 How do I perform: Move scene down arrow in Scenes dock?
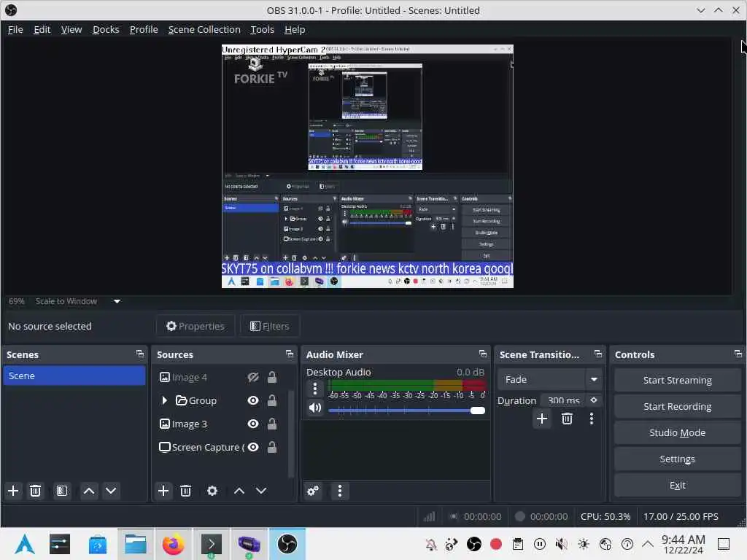[x=111, y=491]
